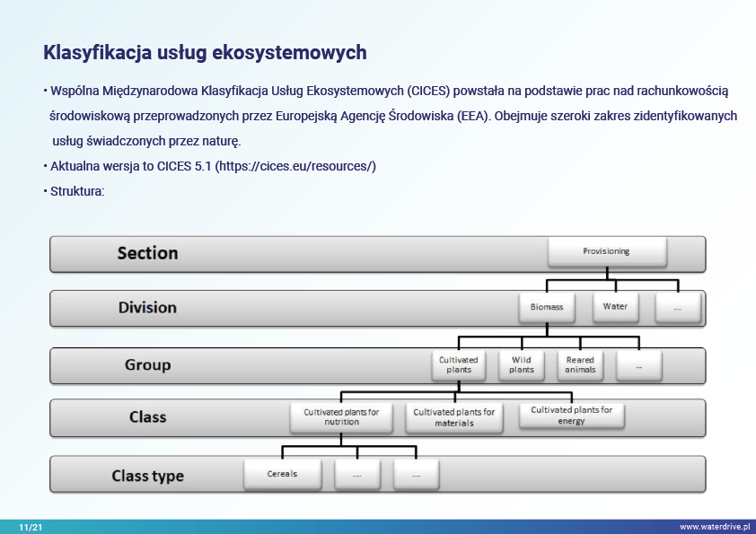Open the cices.eu/resources link

point(296,167)
